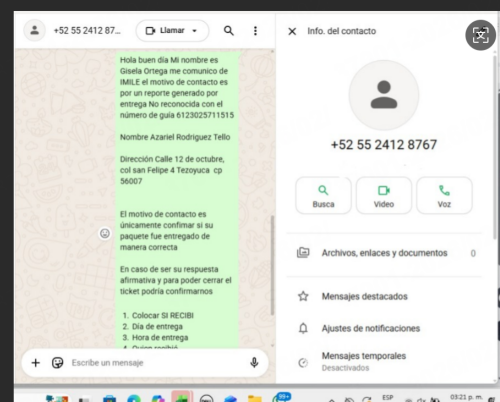Open Archivos, enlaces y documentos
This screenshot has height=402, width=500.
click(x=384, y=253)
